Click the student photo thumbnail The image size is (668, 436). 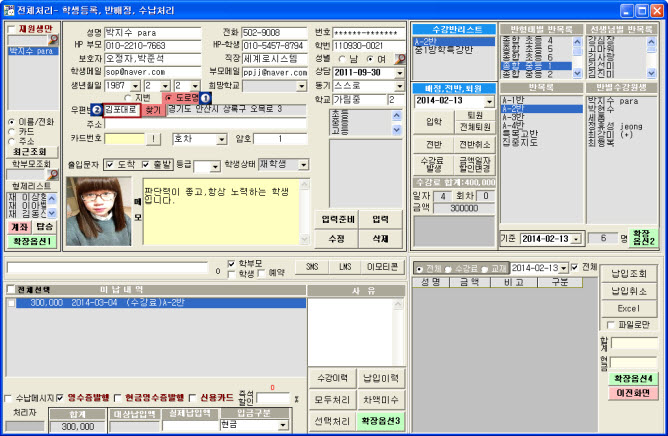click(99, 211)
